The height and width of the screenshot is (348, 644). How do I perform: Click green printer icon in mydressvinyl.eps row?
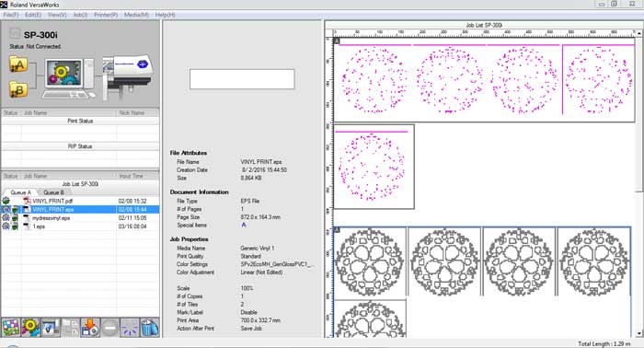coord(16,218)
